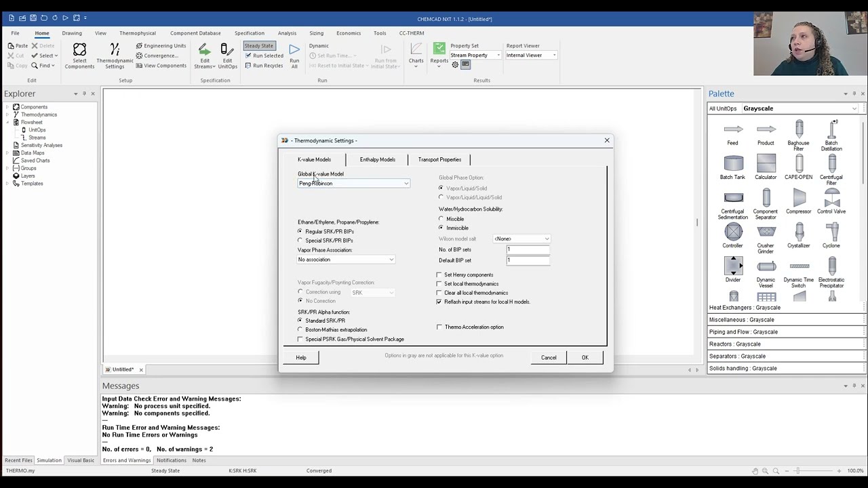Click Component Separator in Palette
The height and width of the screenshot is (488, 868).
coord(766,204)
